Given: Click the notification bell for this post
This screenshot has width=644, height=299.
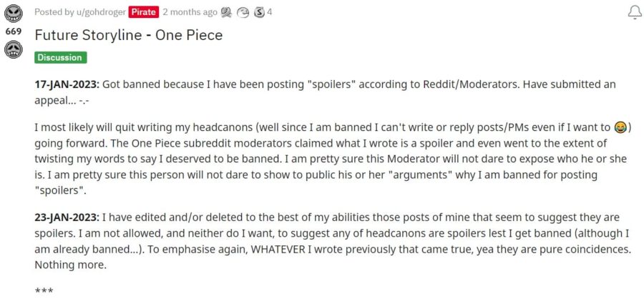Looking at the screenshot, I should 634,12.
